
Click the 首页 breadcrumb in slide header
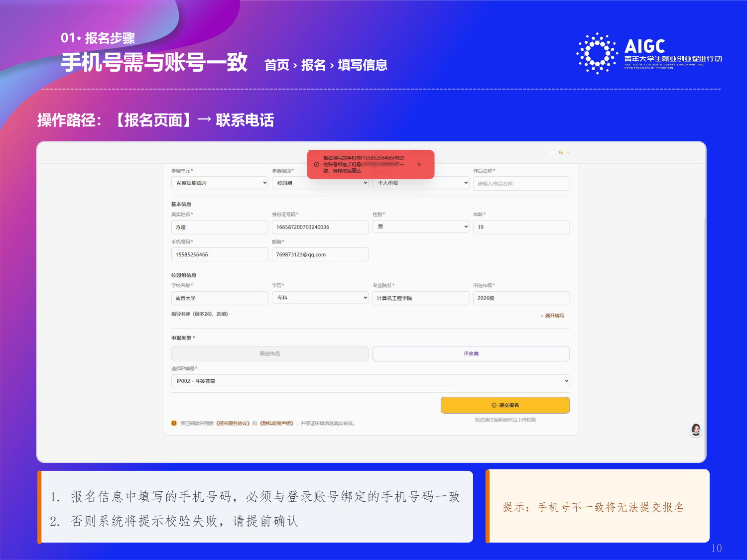pos(277,65)
